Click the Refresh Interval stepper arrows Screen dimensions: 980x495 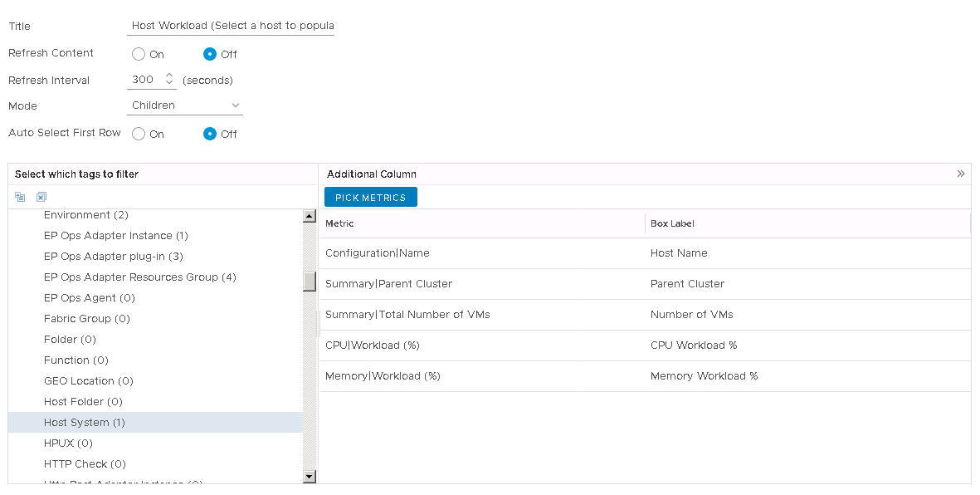[x=169, y=80]
